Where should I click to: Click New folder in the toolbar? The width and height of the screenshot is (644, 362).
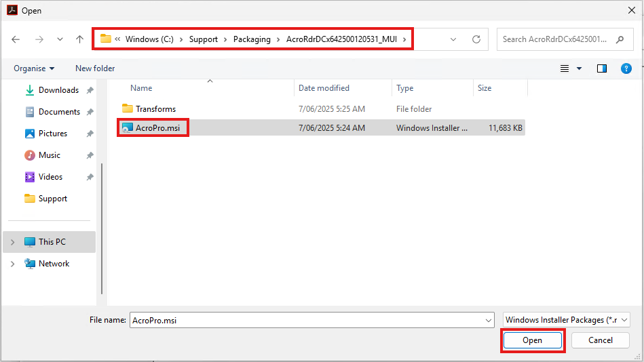(95, 68)
